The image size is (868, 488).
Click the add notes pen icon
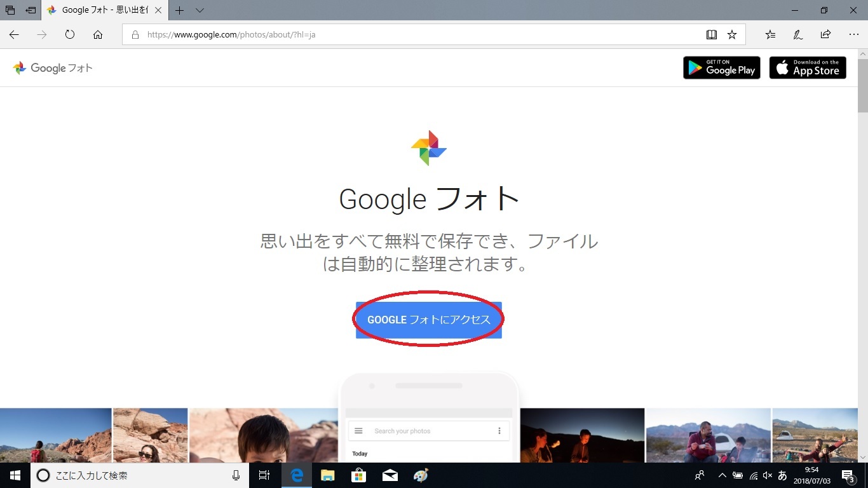pos(798,35)
